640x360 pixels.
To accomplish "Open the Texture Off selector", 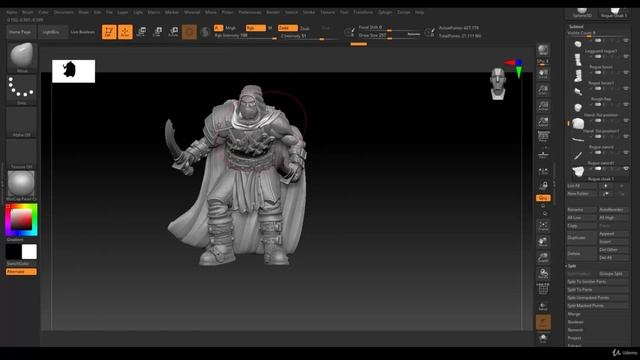I will (22, 154).
